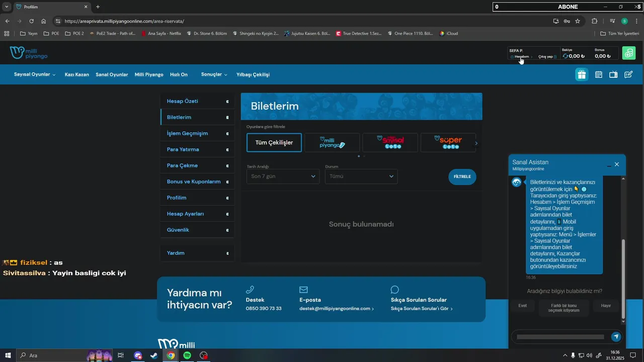Open Windows Start menu
Image resolution: width=644 pixels, height=362 pixels.
tap(8, 355)
